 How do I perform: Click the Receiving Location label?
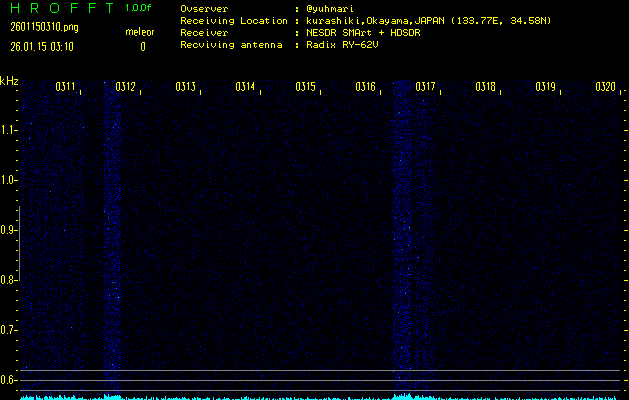(x=234, y=21)
